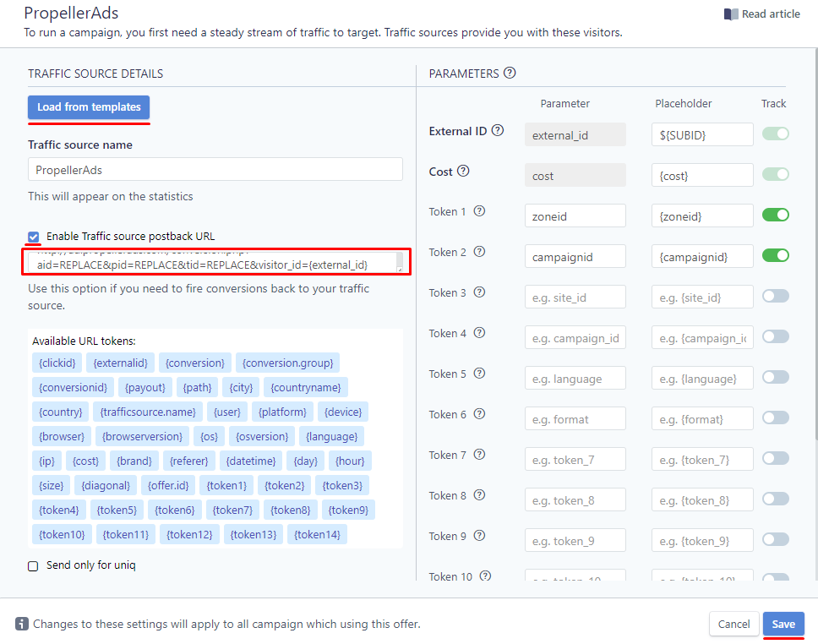Click the Token 5 help icon
818x644 pixels.
click(x=479, y=374)
